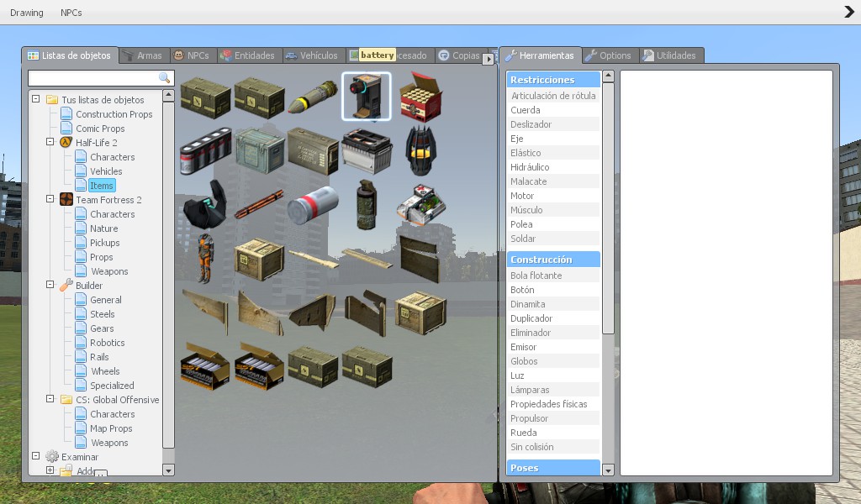The image size is (861, 504).
Task: Collapse the Examinar tree node
Action: [35, 456]
